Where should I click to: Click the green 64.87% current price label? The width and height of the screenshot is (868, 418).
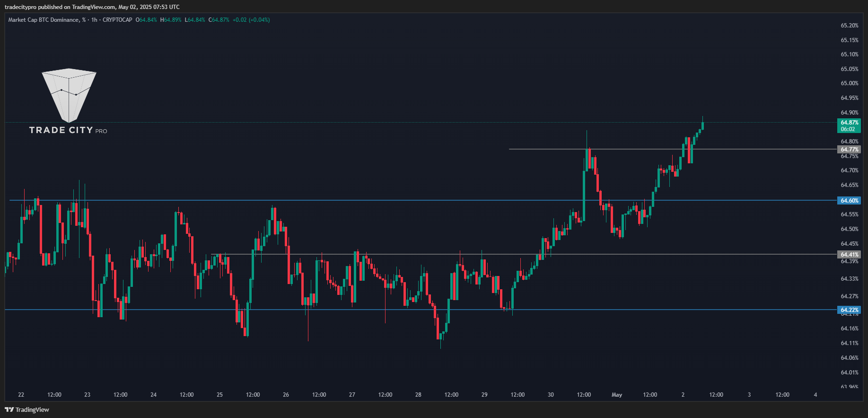pyautogui.click(x=850, y=123)
